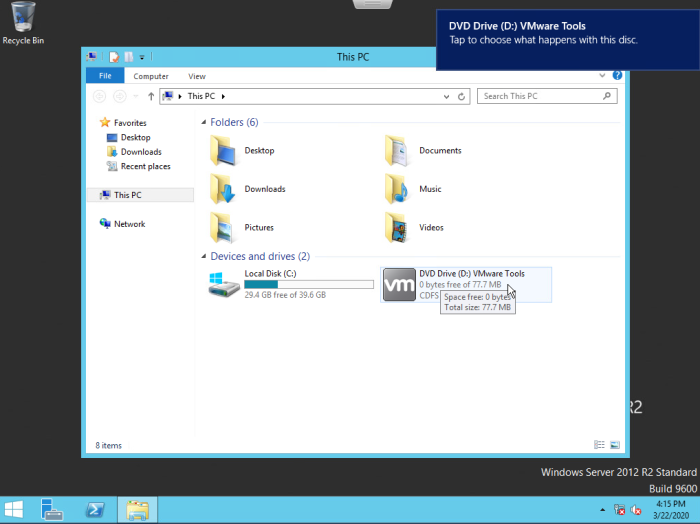Open the View ribbon tab
Screen dimensions: 700x524
pos(196,76)
